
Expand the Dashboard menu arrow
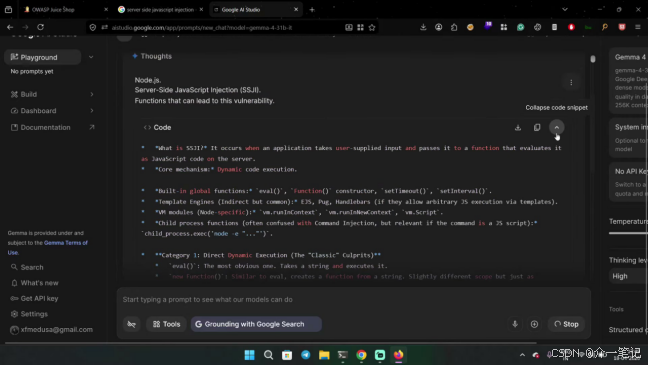click(x=92, y=111)
